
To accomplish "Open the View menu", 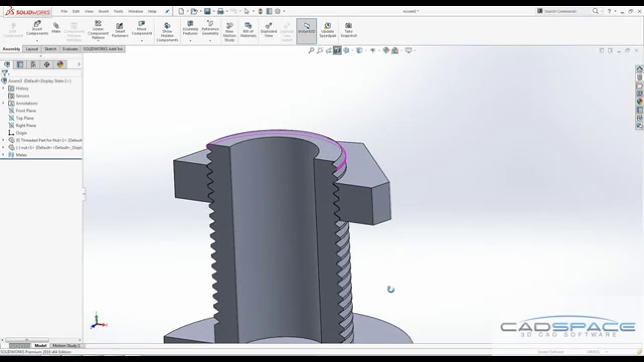I will pos(89,11).
